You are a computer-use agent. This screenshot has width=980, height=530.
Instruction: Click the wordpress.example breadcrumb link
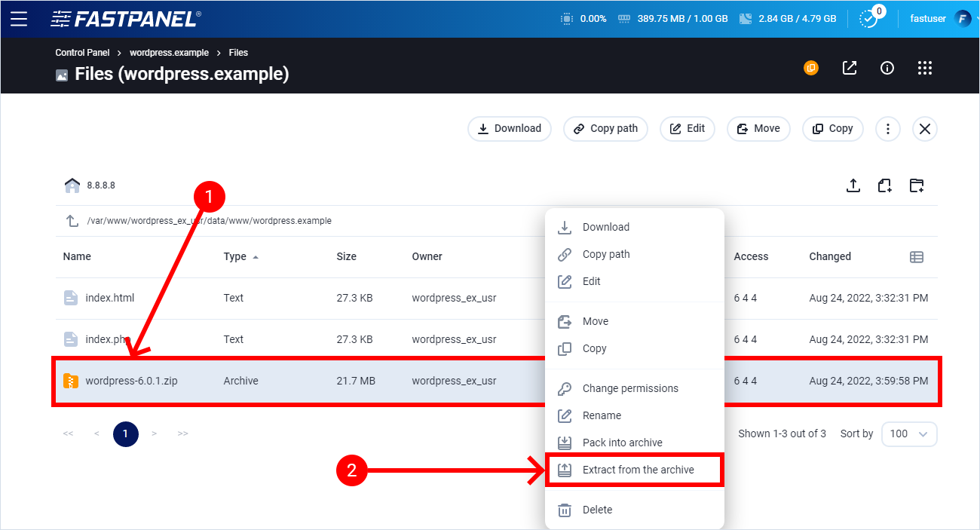click(x=170, y=53)
